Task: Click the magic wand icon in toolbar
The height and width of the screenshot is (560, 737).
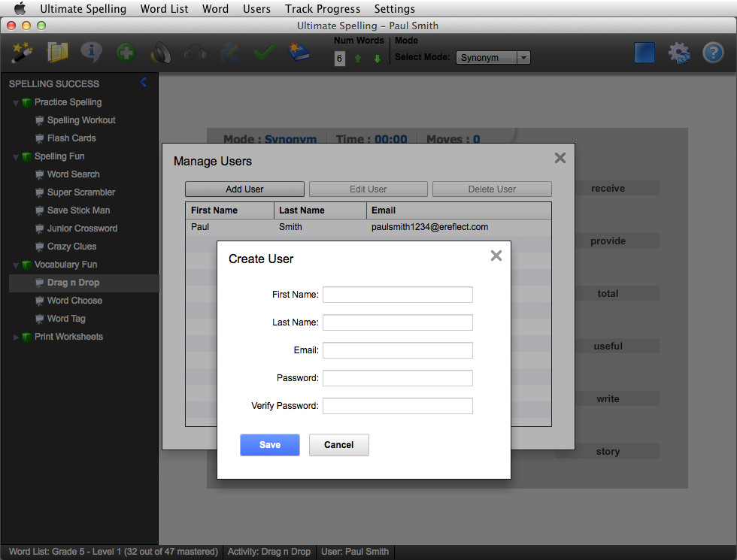Action: [22, 53]
